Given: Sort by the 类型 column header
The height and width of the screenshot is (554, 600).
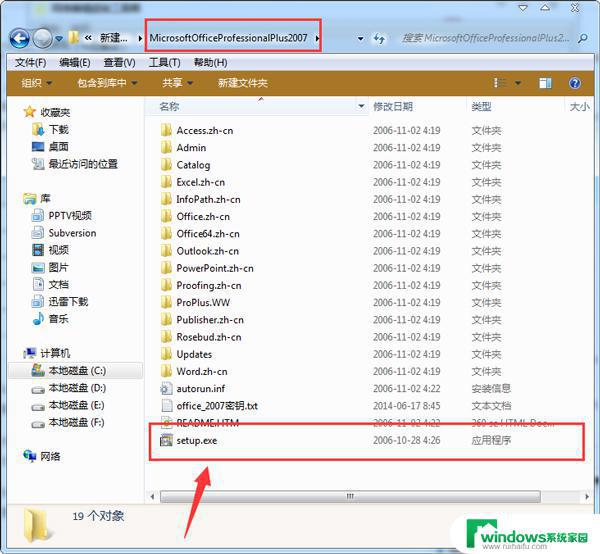Looking at the screenshot, I should [481, 106].
